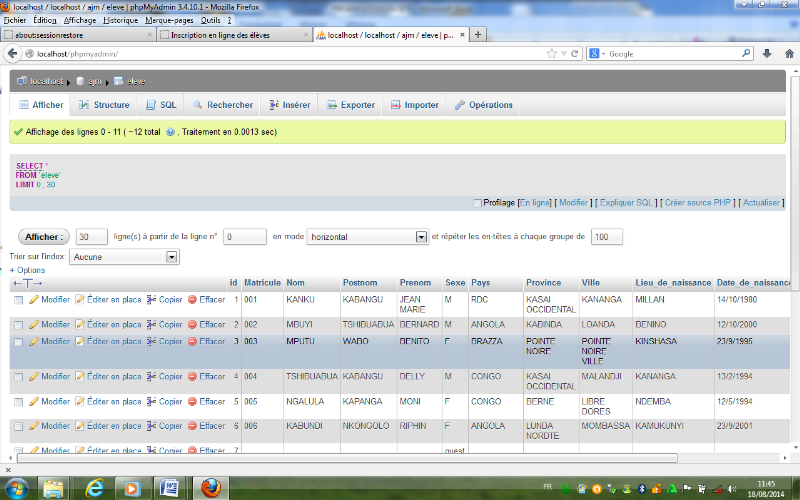
Task: Click the Créer source PHP link
Action: pos(697,203)
